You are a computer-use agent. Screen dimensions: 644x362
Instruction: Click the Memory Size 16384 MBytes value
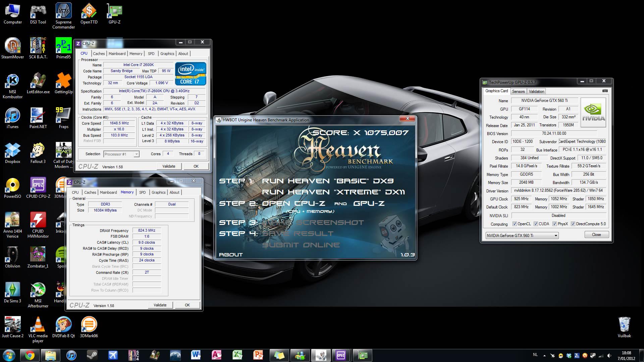click(x=105, y=210)
